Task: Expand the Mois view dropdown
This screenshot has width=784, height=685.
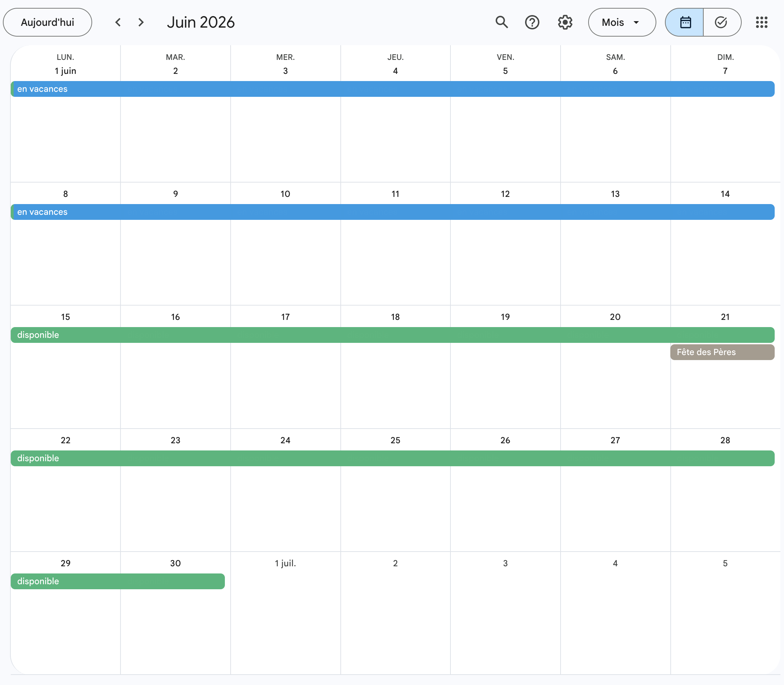Action: 622,22
